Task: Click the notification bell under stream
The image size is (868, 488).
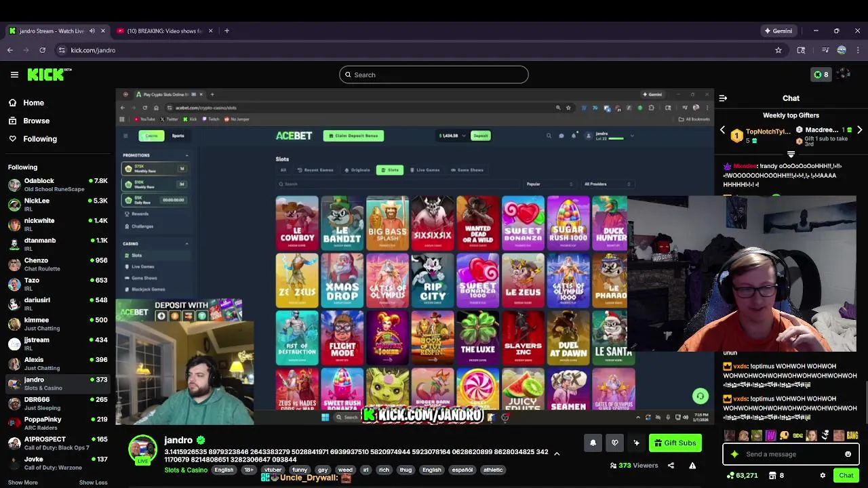Action: (x=593, y=443)
